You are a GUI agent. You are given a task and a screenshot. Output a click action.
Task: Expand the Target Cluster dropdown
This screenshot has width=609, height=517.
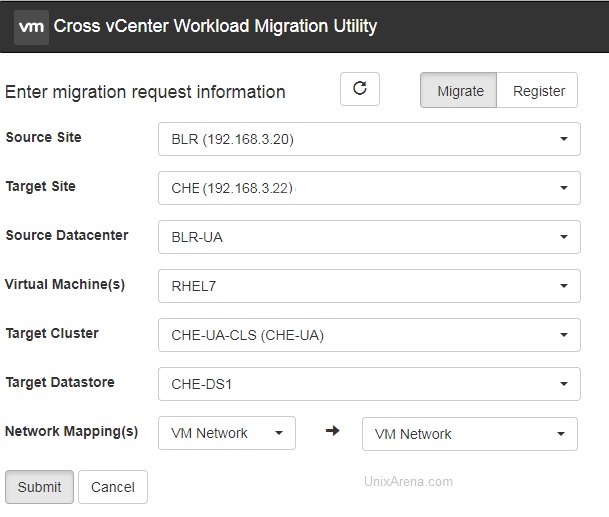(369, 335)
